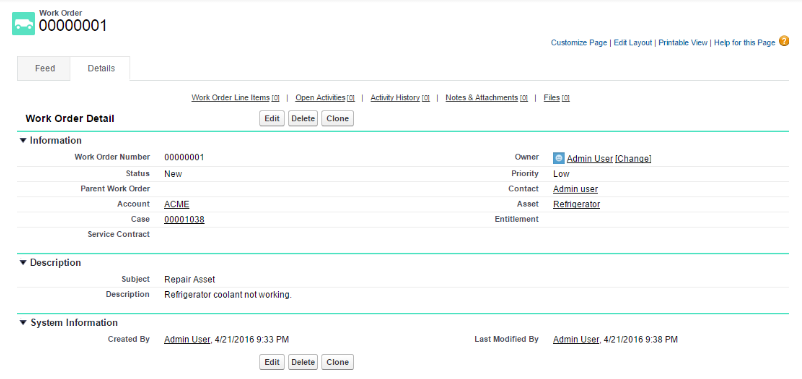This screenshot has height=379, width=802.
Task: Click the [Change] owner link
Action: [x=633, y=159]
